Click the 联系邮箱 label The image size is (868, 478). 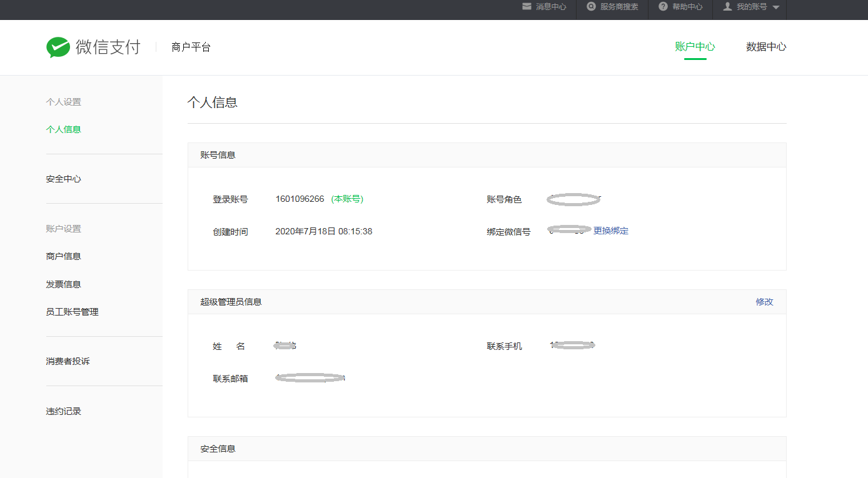point(230,379)
